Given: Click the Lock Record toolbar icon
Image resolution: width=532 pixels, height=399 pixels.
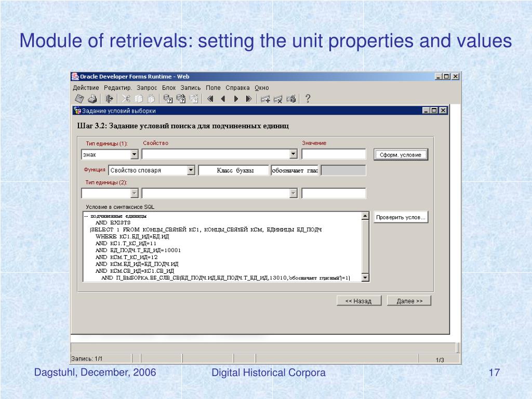Looking at the screenshot, I should (x=291, y=99).
